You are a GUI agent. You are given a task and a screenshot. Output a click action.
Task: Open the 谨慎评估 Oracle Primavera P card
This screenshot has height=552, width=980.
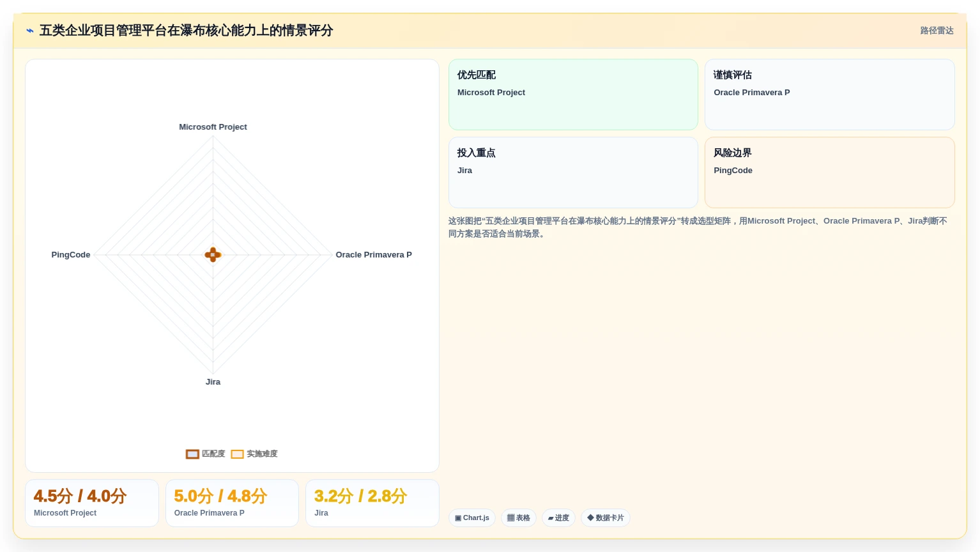point(829,95)
